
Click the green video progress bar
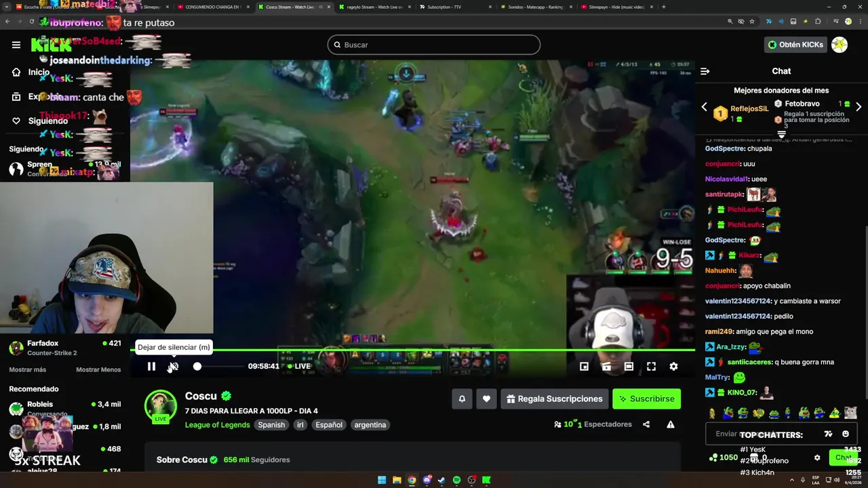pyautogui.click(x=412, y=350)
